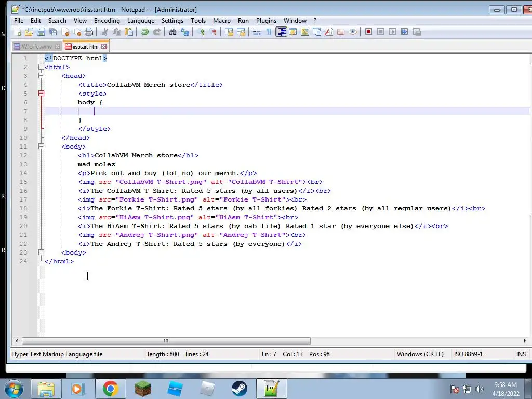Toggle synchronize horizontal scrolling icon

(241, 32)
